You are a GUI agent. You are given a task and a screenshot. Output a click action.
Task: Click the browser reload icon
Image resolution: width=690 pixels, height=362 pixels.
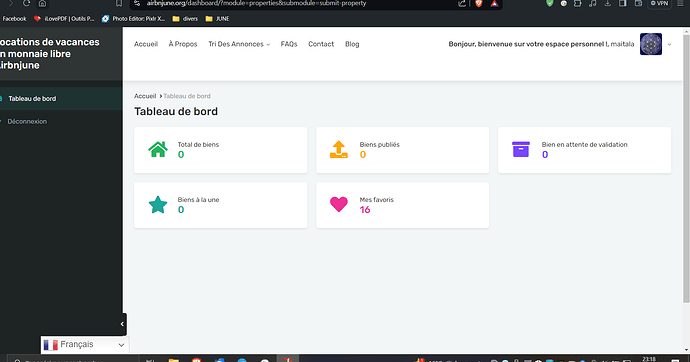[26, 4]
